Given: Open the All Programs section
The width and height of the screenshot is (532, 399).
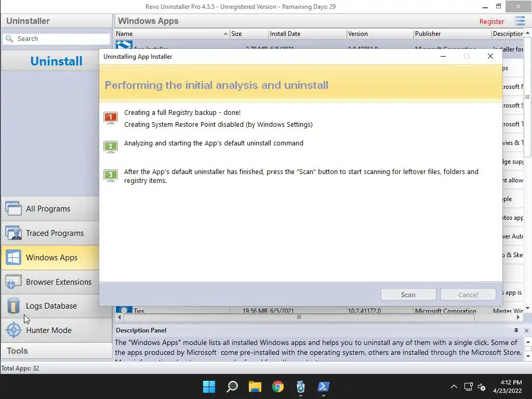Looking at the screenshot, I should (x=50, y=209).
